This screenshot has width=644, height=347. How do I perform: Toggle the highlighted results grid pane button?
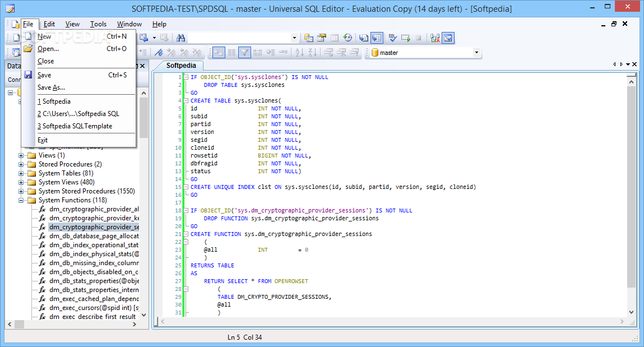pos(377,38)
